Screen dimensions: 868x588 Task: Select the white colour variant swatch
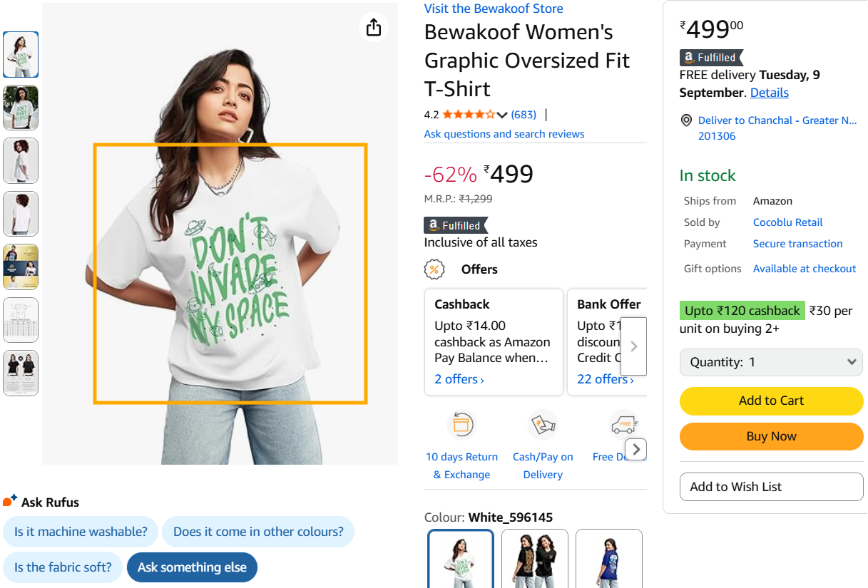pos(461,559)
